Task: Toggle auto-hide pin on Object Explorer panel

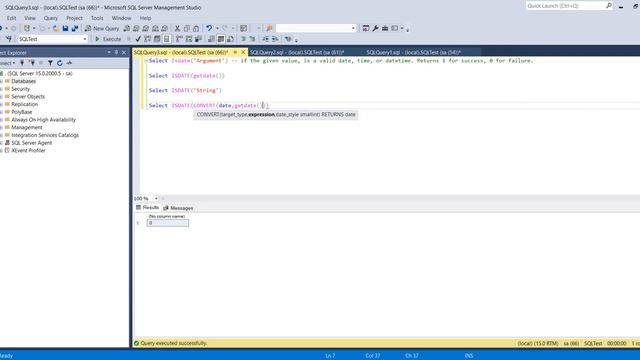Action: click(116, 53)
